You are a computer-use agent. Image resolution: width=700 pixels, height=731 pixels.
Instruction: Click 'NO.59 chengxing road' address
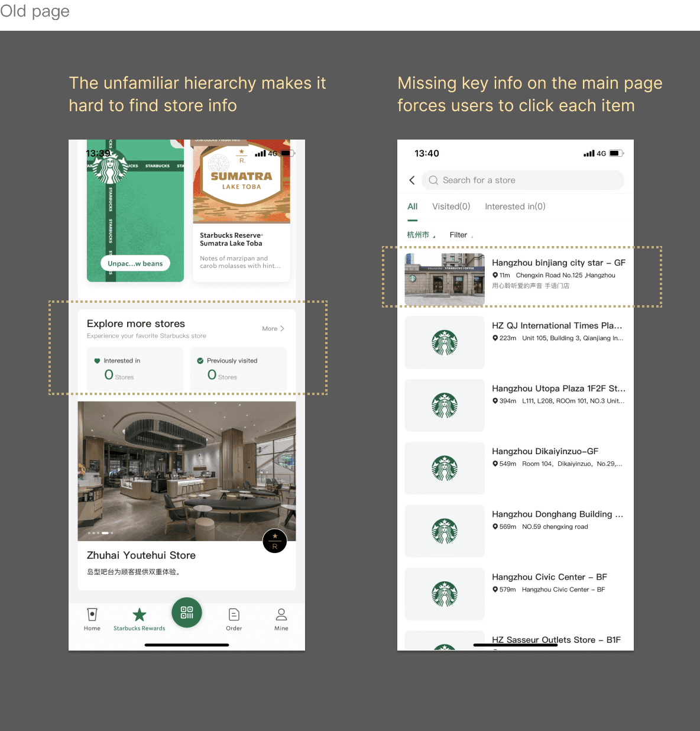[555, 526]
